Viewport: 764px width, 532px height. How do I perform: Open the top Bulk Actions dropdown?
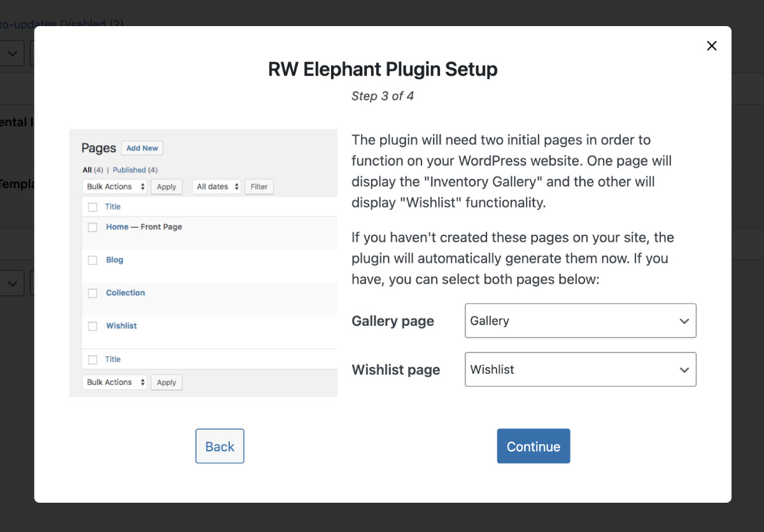point(115,186)
